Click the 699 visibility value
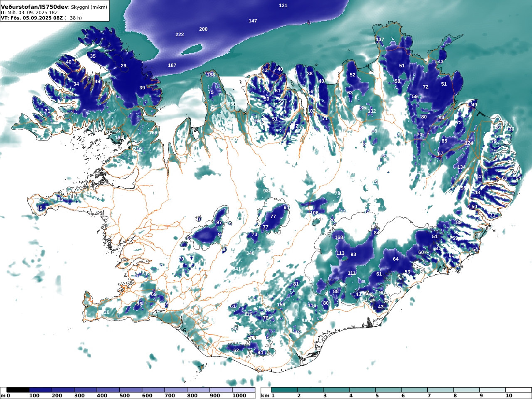Image resolution: width=532 pixels, height=399 pixels. (156, 133)
